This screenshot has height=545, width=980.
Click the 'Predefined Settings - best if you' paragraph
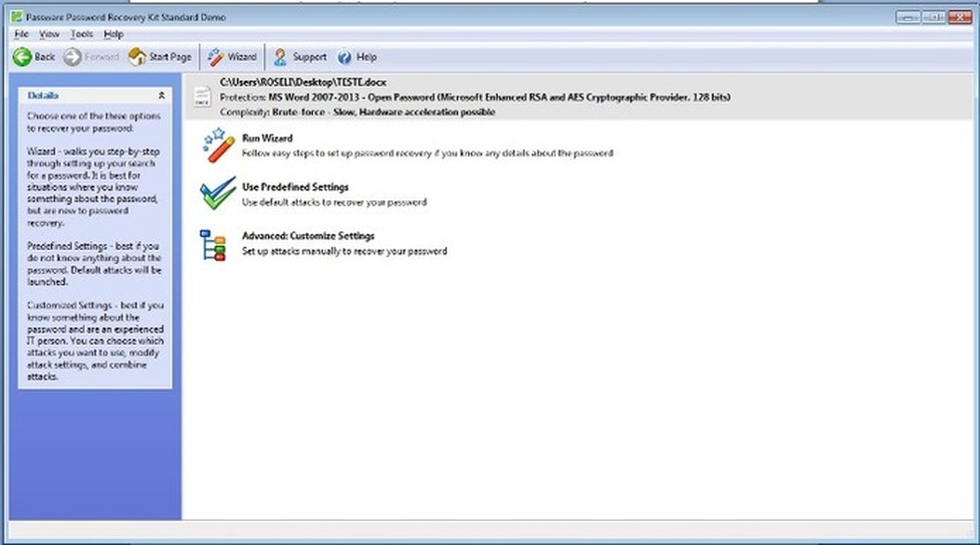[x=94, y=264]
